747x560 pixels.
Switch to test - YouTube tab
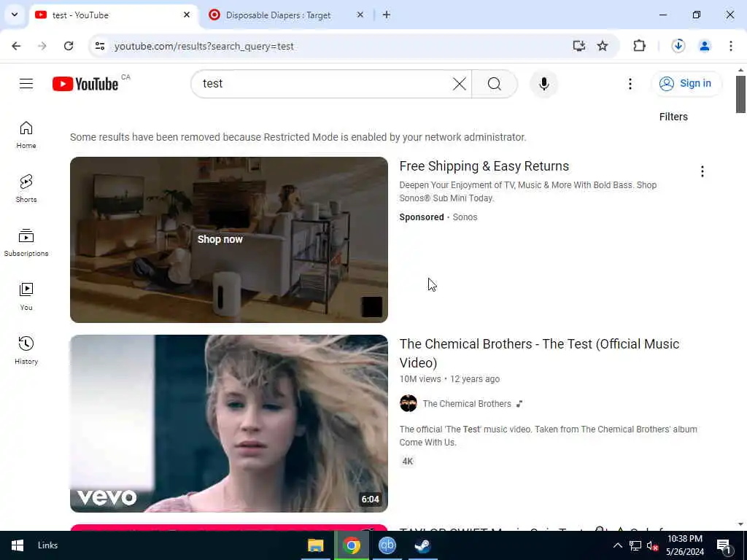115,15
